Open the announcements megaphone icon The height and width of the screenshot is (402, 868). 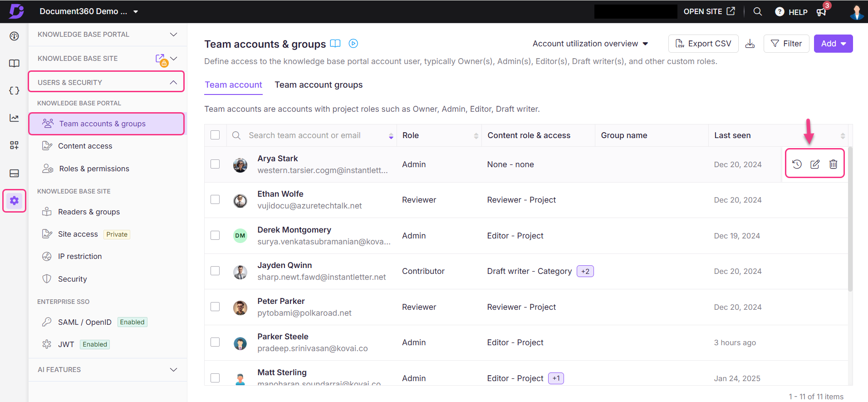(x=822, y=12)
